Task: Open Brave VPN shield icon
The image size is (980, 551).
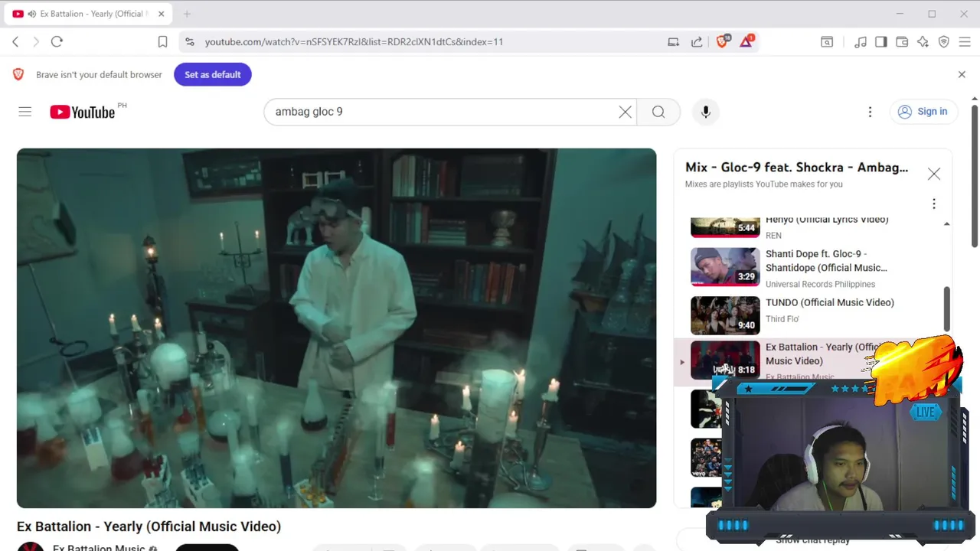Action: pyautogui.click(x=944, y=42)
